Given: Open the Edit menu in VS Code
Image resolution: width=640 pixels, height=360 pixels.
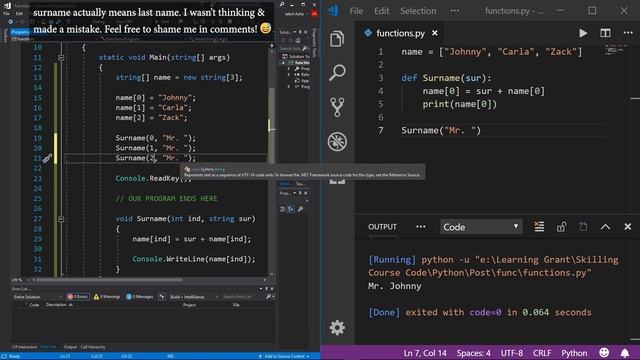Looking at the screenshot, I should tap(382, 11).
